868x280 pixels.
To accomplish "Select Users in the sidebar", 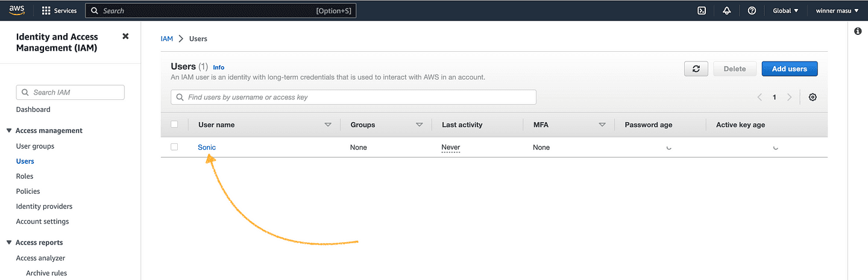I will click(25, 161).
